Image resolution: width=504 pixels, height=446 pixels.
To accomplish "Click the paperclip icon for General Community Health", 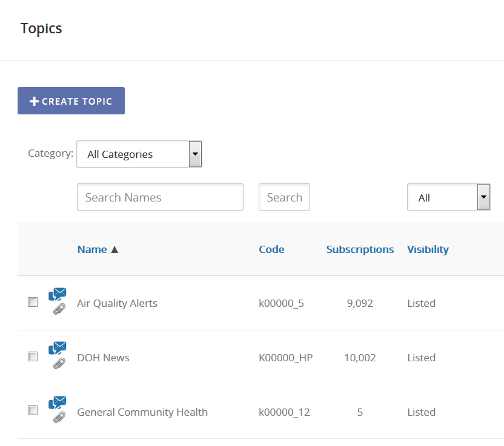I will (58, 418).
